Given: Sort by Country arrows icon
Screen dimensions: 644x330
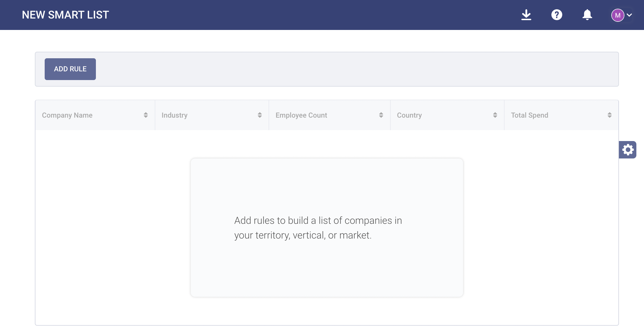Looking at the screenshot, I should point(495,115).
